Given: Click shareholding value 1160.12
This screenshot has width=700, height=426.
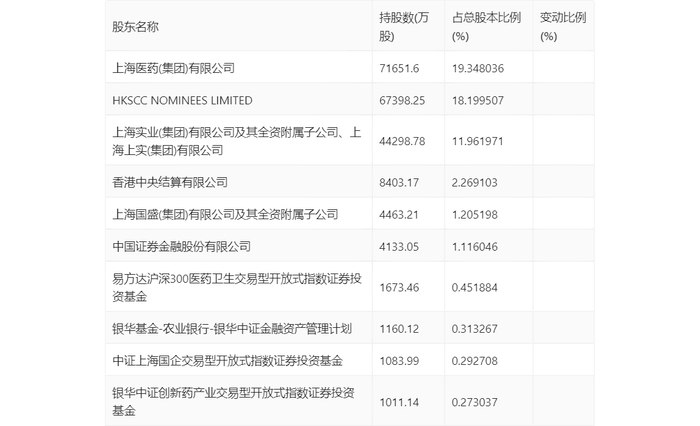Looking at the screenshot, I should [x=399, y=329].
